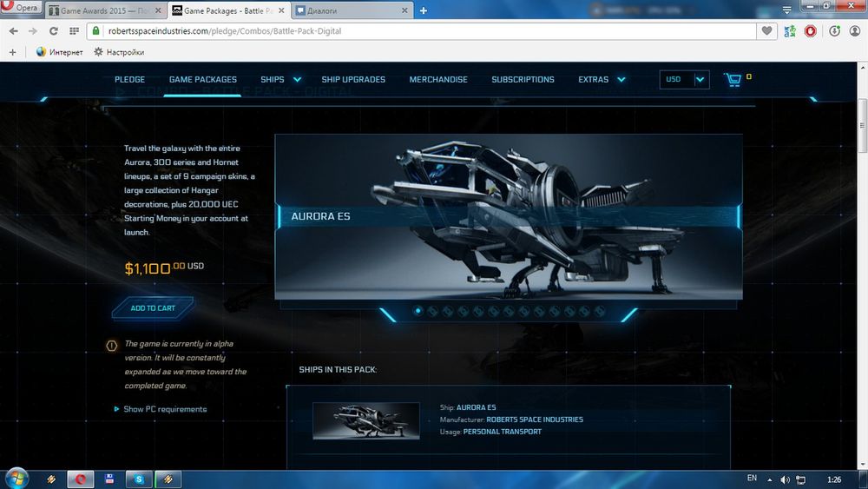
Task: Open a new browser tab
Action: point(424,10)
